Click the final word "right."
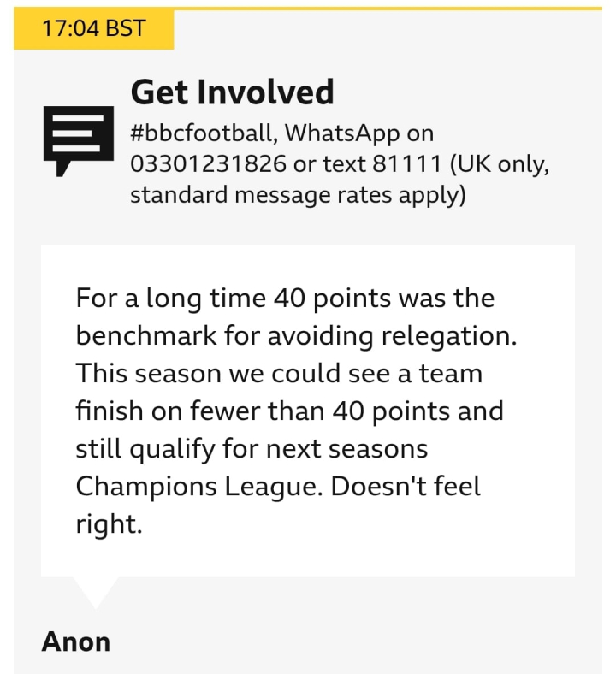Image resolution: width=616 pixels, height=674 pixels. (x=110, y=525)
